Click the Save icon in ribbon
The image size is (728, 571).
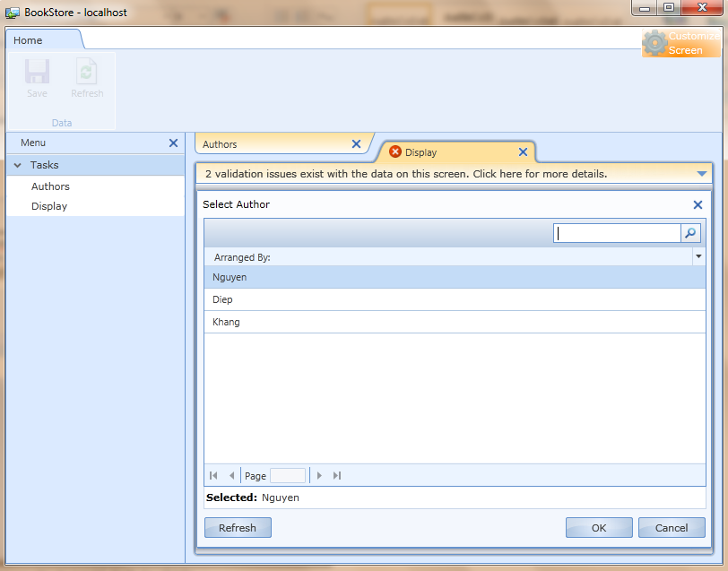pos(37,74)
